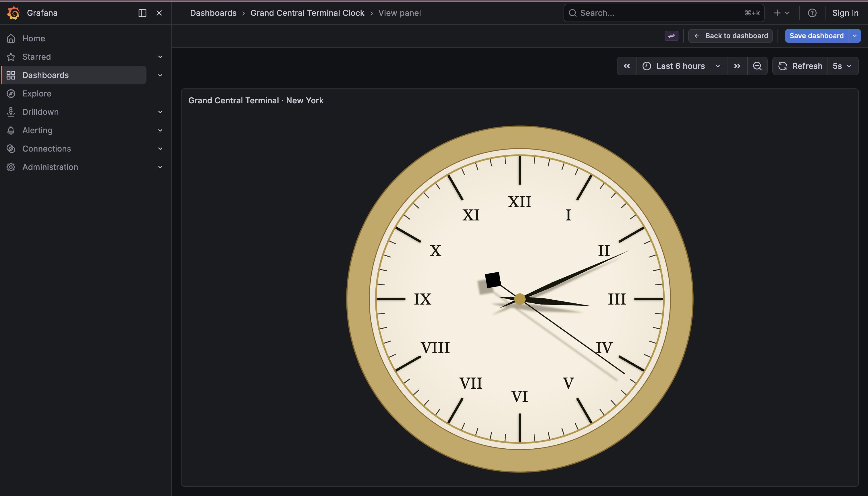The height and width of the screenshot is (496, 868).
Task: Click panel title Grand Central Terminal · New York
Action: tap(256, 100)
